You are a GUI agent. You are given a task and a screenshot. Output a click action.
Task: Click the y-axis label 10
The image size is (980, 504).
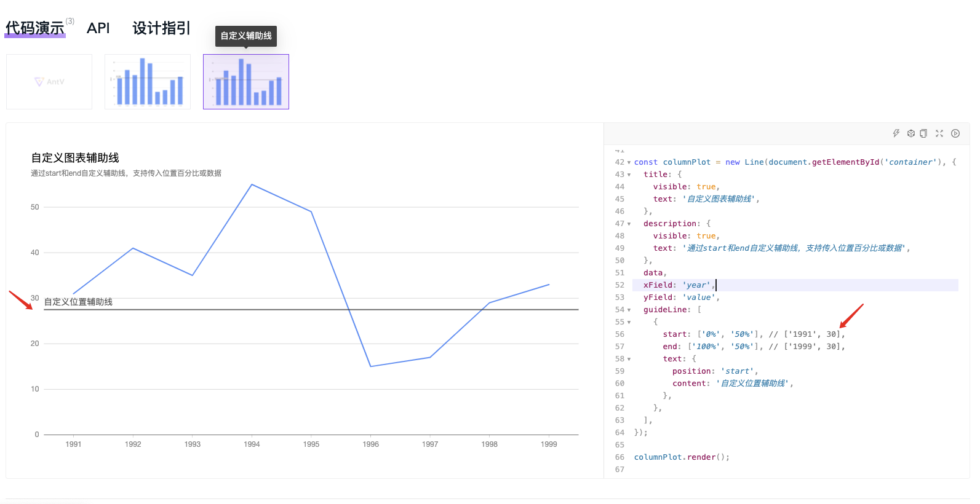click(x=34, y=389)
